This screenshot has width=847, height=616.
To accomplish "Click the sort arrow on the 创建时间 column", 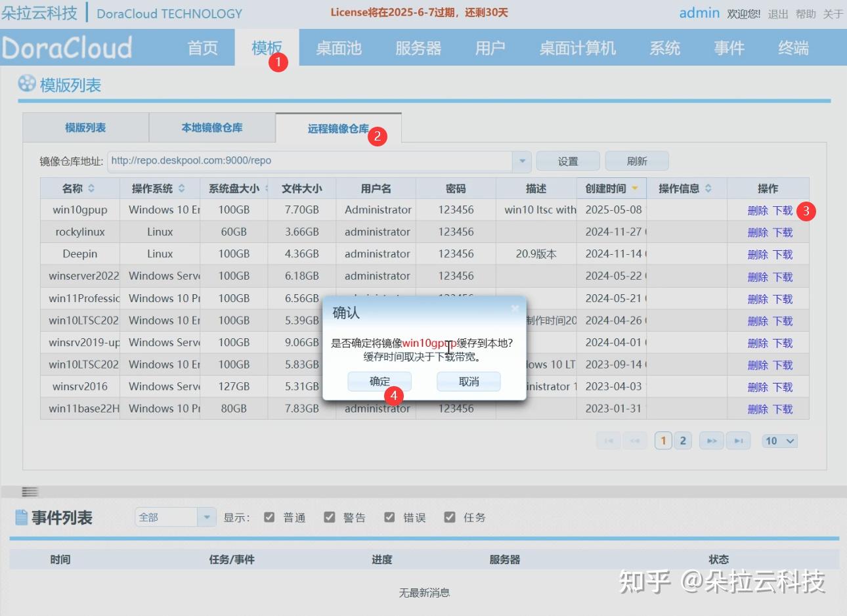I will [x=634, y=188].
